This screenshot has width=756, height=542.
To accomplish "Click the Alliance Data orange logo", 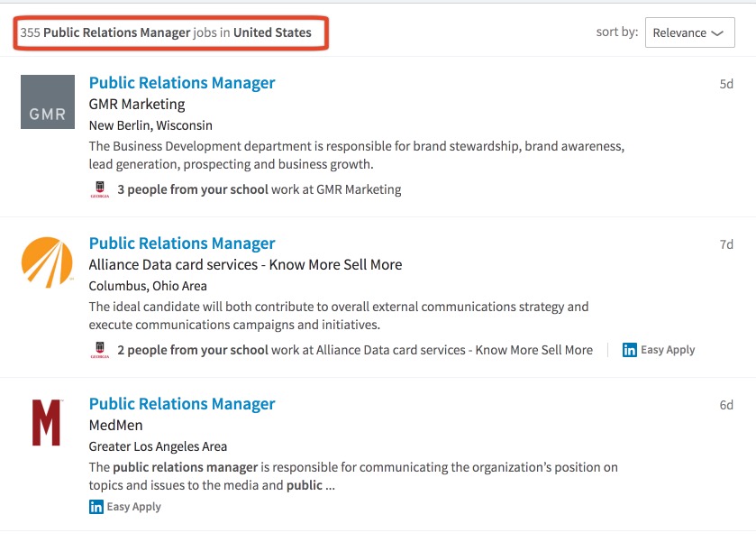I will pyautogui.click(x=47, y=262).
